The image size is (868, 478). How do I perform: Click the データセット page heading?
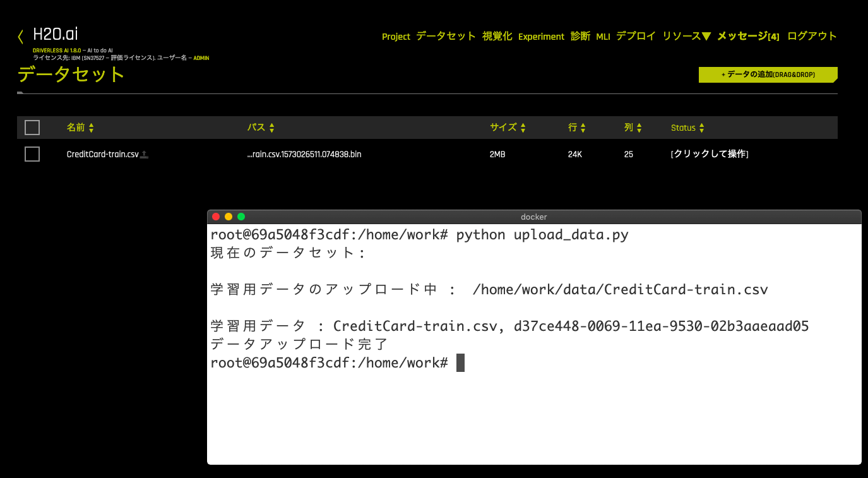click(71, 74)
